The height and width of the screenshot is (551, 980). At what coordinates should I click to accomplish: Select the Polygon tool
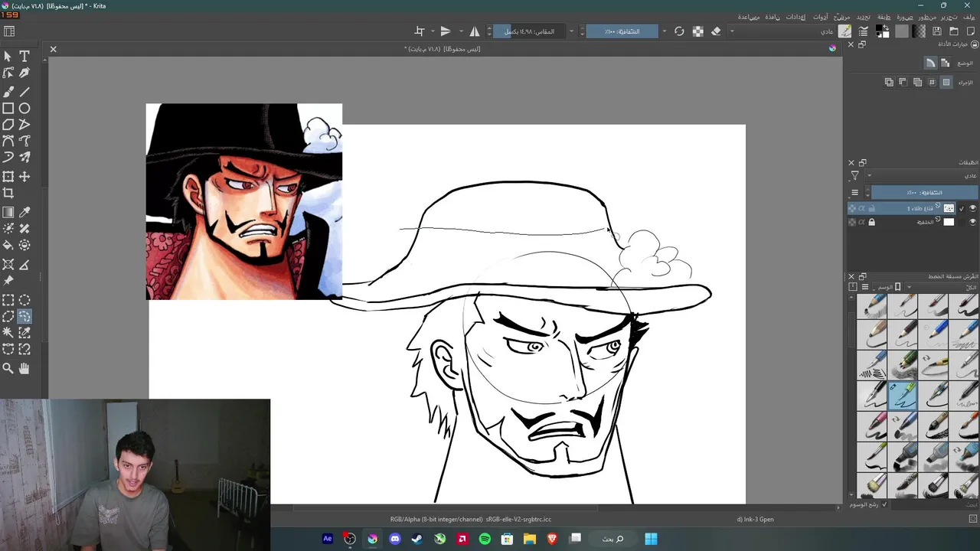[x=8, y=125]
